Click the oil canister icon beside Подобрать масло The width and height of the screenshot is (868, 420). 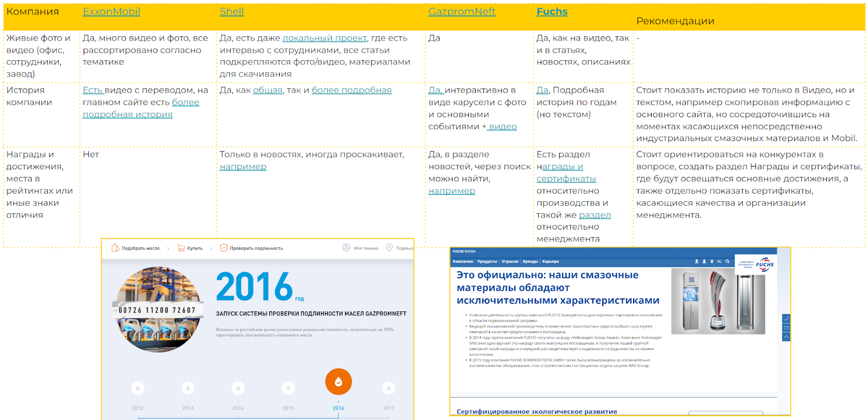[115, 248]
